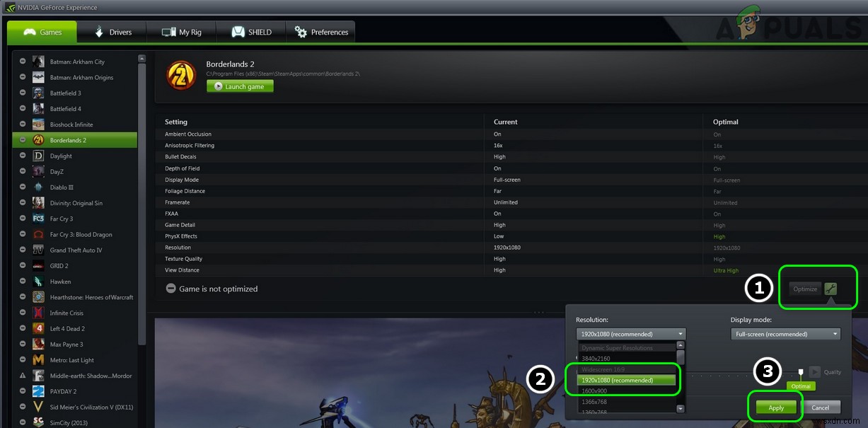Click minus status icon beside Diablo III
This screenshot has width=868, height=428.
[x=23, y=187]
